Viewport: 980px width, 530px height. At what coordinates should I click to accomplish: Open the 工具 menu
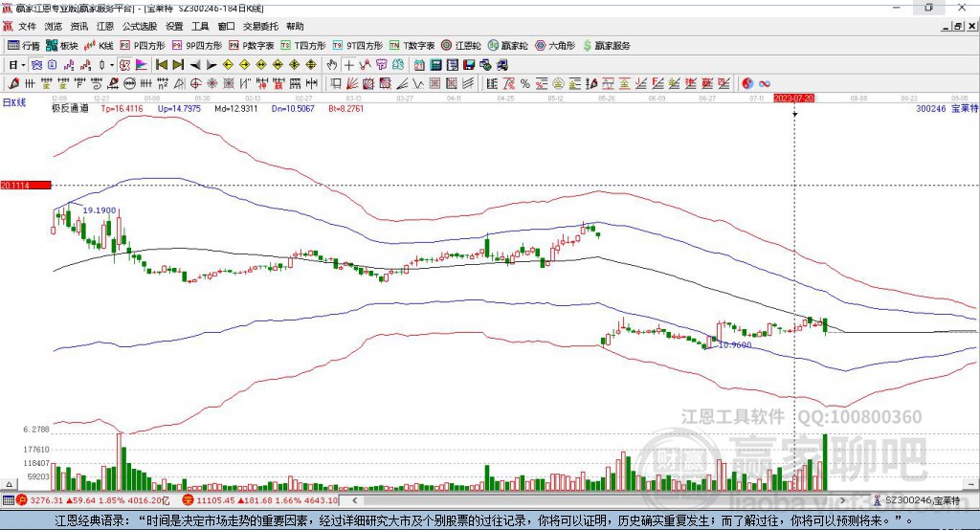pyautogui.click(x=200, y=26)
